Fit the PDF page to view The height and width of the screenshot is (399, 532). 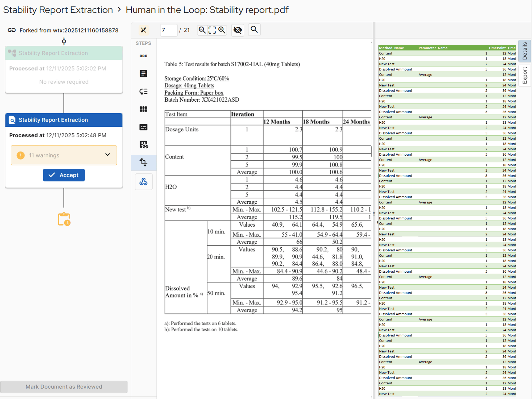(x=212, y=30)
